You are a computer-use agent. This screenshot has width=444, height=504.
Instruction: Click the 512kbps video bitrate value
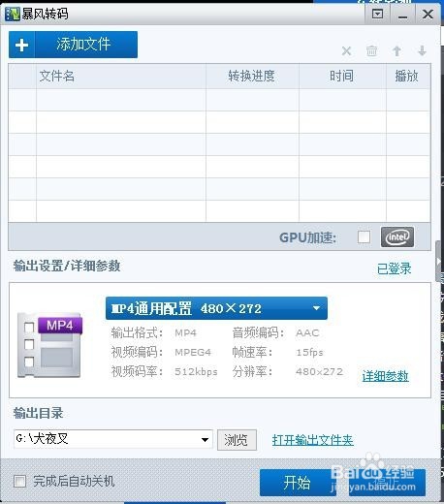tap(196, 371)
